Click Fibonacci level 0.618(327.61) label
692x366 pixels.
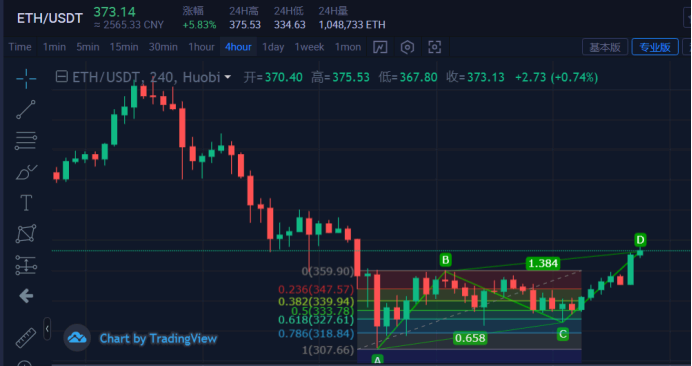316,320
